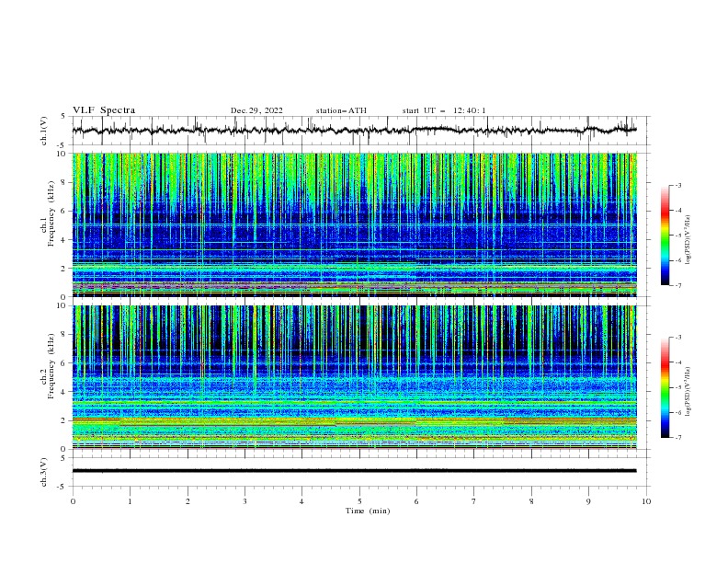Screen dimensions: 728x563
Task: Click the time axis tick label "5"
Action: coord(359,501)
